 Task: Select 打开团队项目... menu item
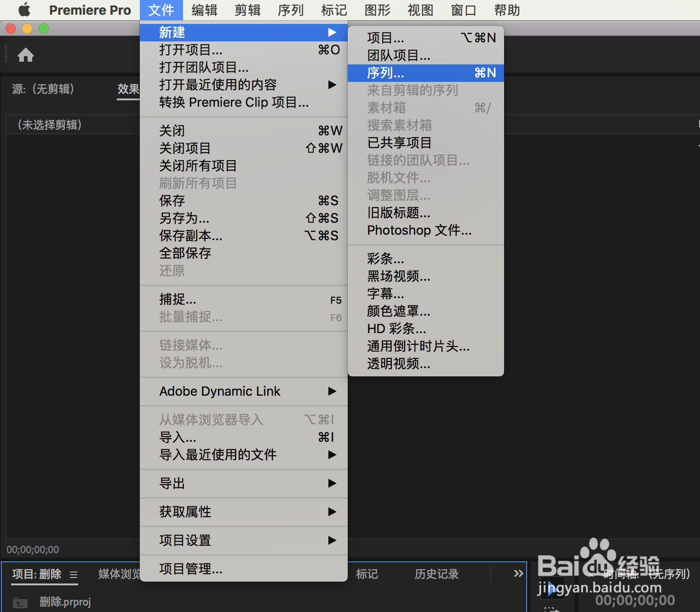(x=244, y=67)
